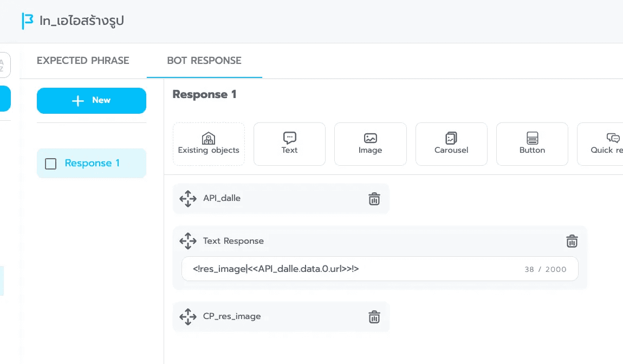Screen dimensions: 623x364
Task: Add a Carousel response component
Action: pyautogui.click(x=451, y=144)
